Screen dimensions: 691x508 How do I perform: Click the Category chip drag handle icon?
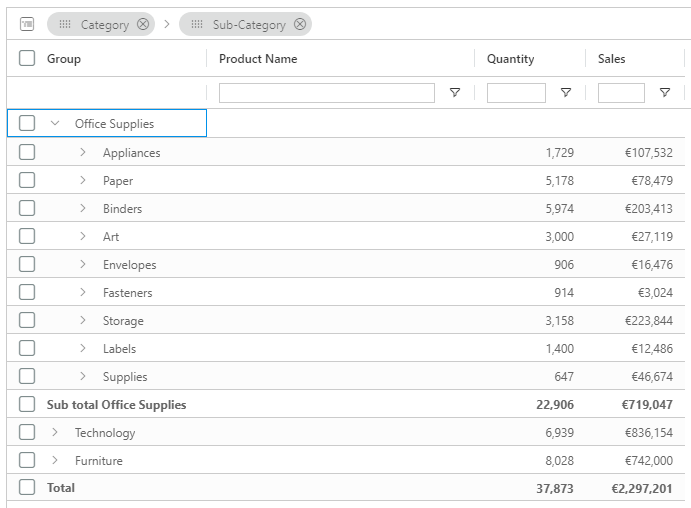coord(65,24)
